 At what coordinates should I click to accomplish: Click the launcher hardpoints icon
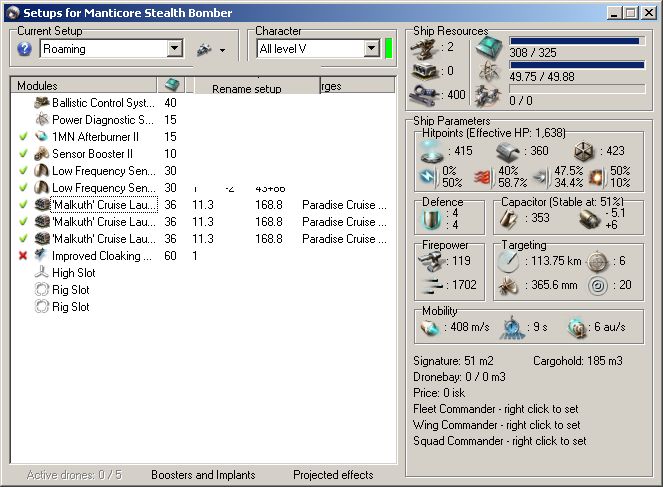pyautogui.click(x=425, y=71)
